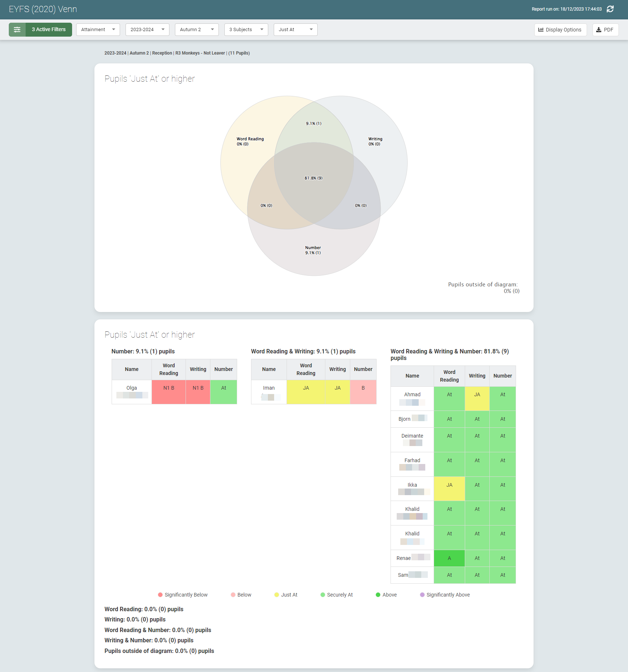
Task: Expand the Attainment dropdown
Action: pyautogui.click(x=98, y=30)
